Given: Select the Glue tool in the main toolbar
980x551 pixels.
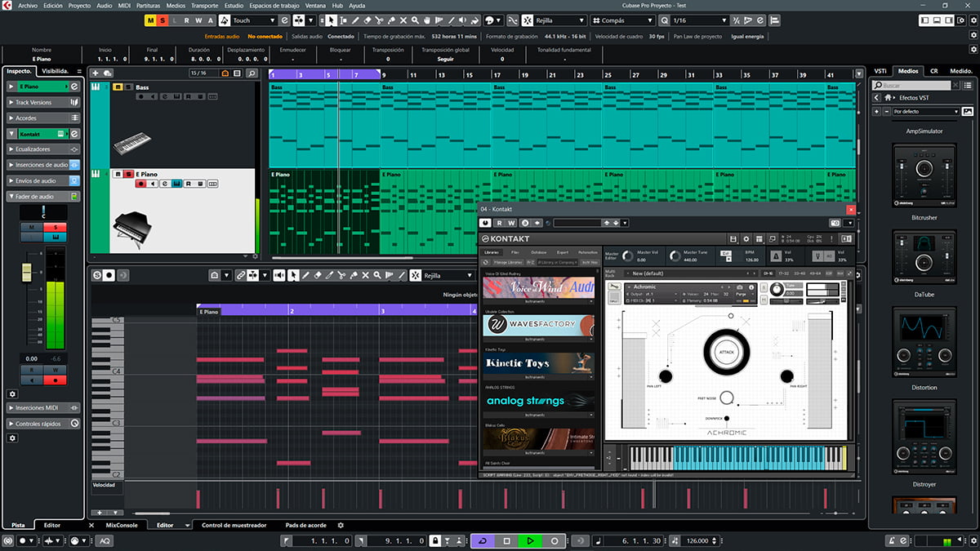Looking at the screenshot, I should click(391, 20).
